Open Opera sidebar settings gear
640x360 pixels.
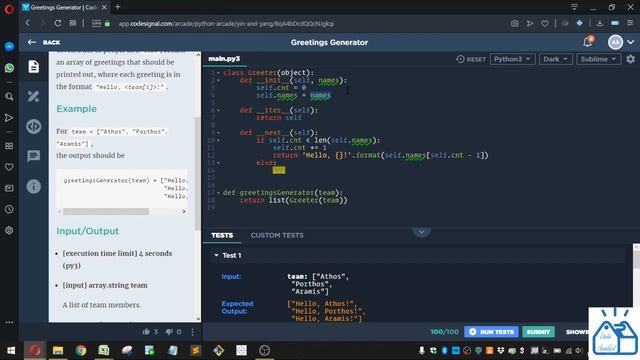(9, 230)
